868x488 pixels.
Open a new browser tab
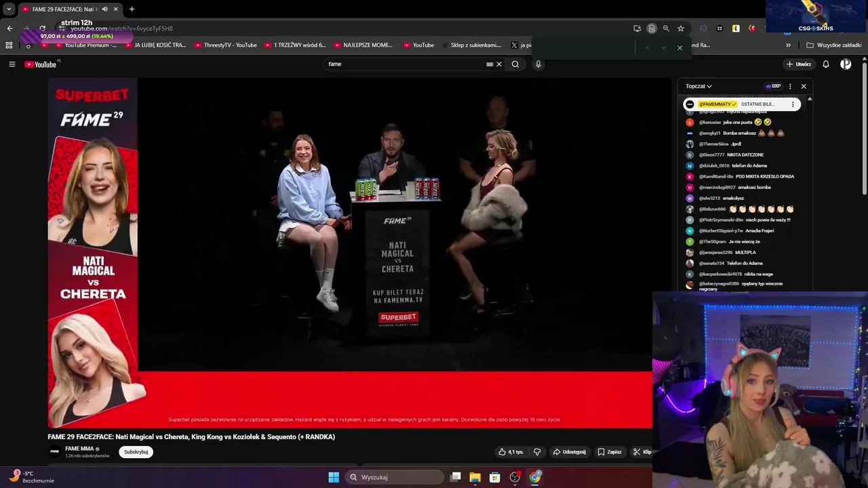(x=132, y=9)
